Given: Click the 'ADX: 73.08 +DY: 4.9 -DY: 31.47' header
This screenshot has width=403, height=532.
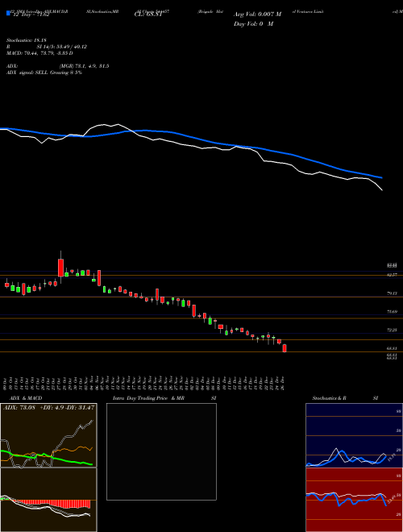Looking at the screenshot, I should [48, 408].
